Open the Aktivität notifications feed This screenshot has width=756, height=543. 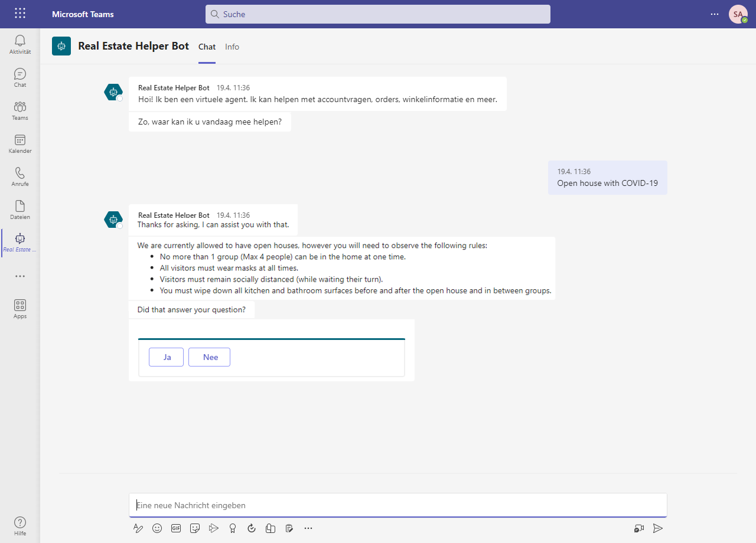[x=20, y=44]
